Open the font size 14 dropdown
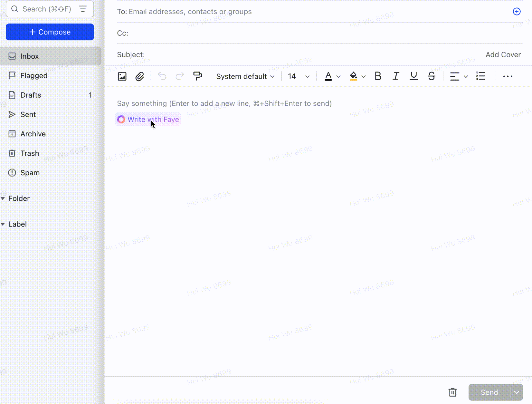Screen dimensions: 532x404 coord(299,76)
